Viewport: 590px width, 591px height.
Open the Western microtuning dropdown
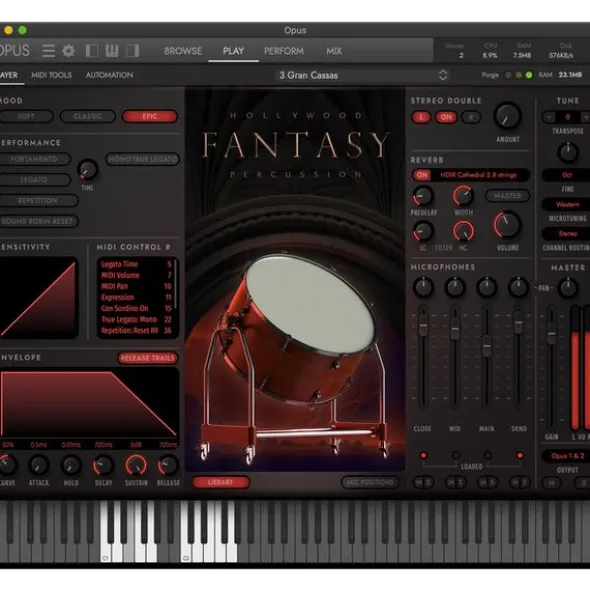pos(567,204)
